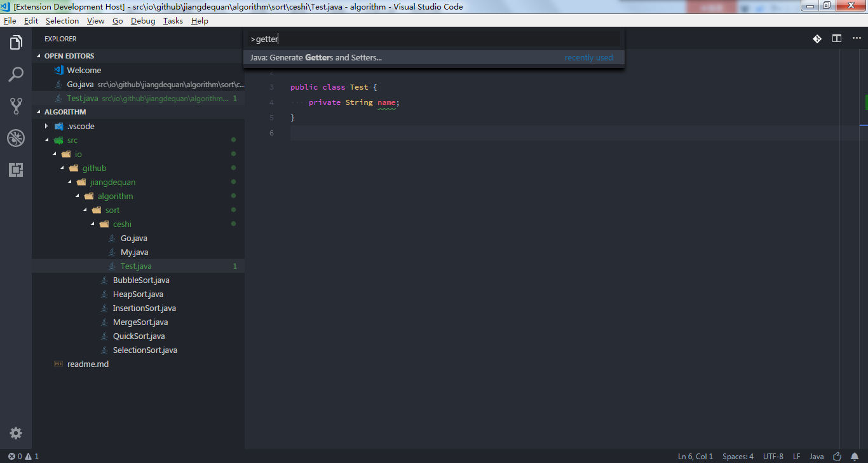The image size is (868, 463).
Task: Open the Edit menu
Action: (x=31, y=20)
